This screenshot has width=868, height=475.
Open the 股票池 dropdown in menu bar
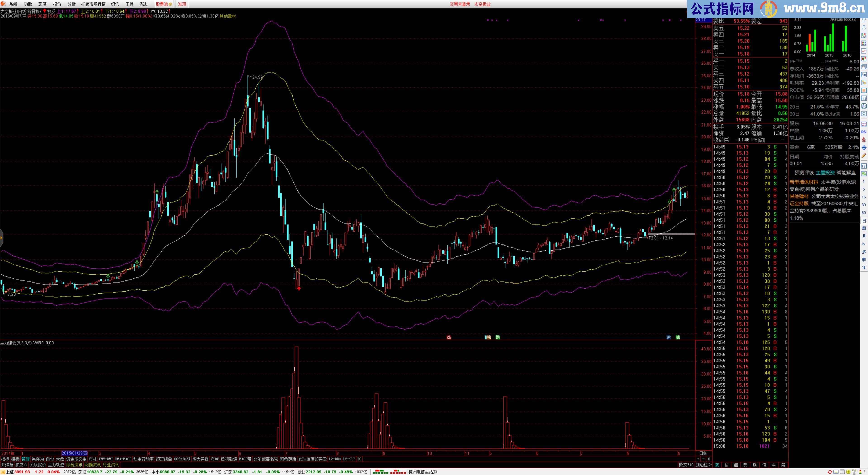(164, 4)
